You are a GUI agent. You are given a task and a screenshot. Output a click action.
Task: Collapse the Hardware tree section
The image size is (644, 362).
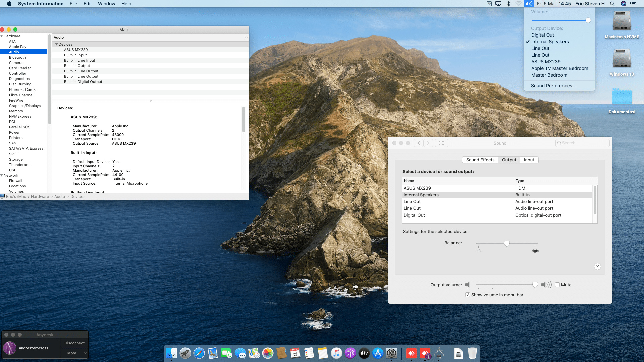coord(2,36)
